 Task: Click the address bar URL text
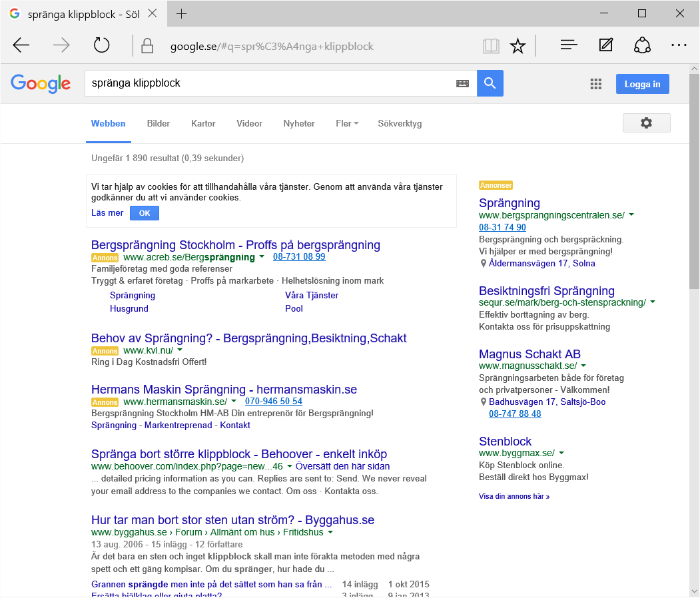coord(272,47)
